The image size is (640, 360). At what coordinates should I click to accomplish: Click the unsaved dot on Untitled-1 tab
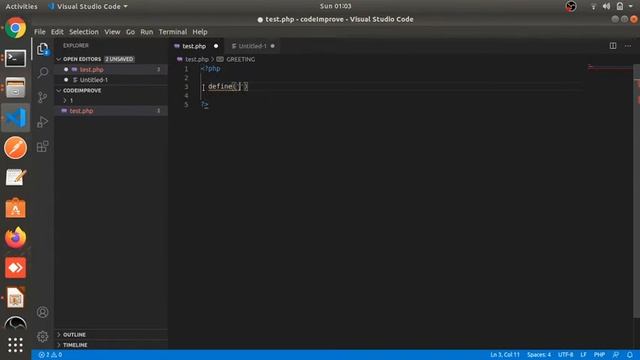click(x=273, y=46)
